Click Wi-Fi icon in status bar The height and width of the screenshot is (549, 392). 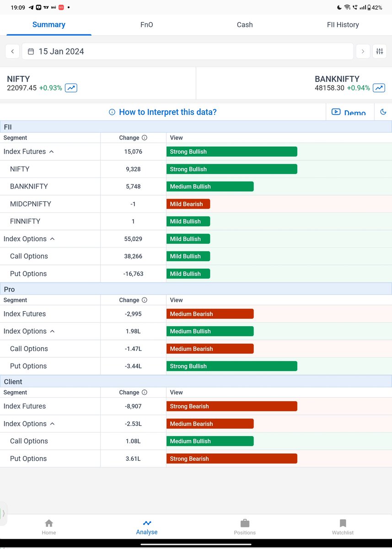(347, 8)
